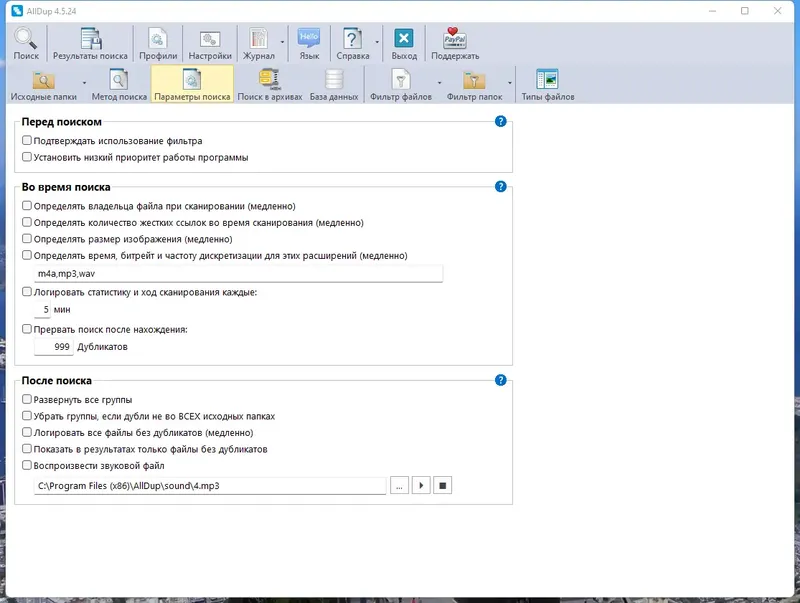The width and height of the screenshot is (800, 603).
Task: Expand the Исходные папки dropdown arrow
Action: point(84,83)
